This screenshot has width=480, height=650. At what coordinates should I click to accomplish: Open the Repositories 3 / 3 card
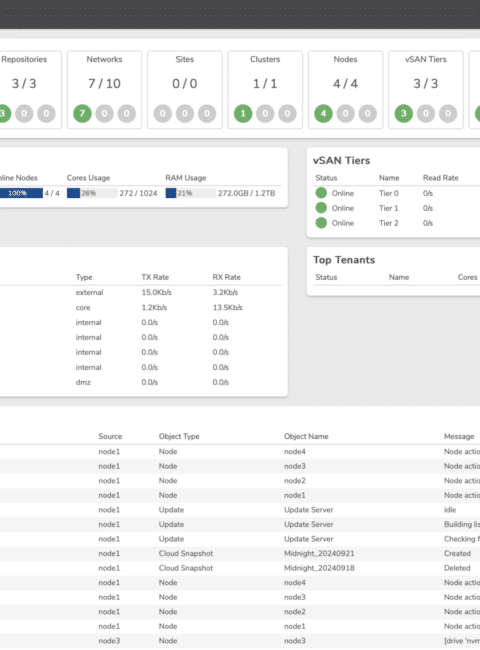point(29,90)
